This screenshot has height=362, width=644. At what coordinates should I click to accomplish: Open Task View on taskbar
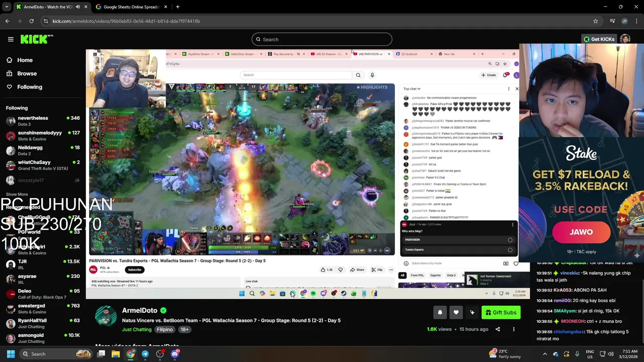point(101,354)
